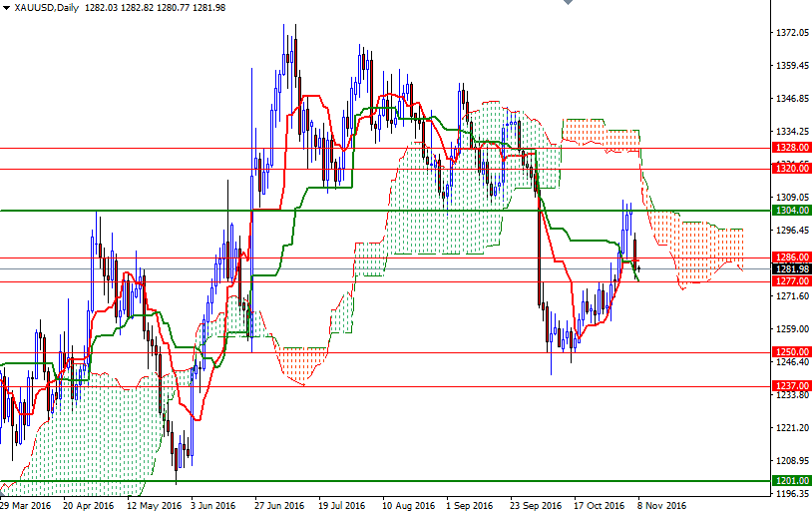Click the 1208.95 price scale value
The height and width of the screenshot is (513, 812).
coord(792,461)
